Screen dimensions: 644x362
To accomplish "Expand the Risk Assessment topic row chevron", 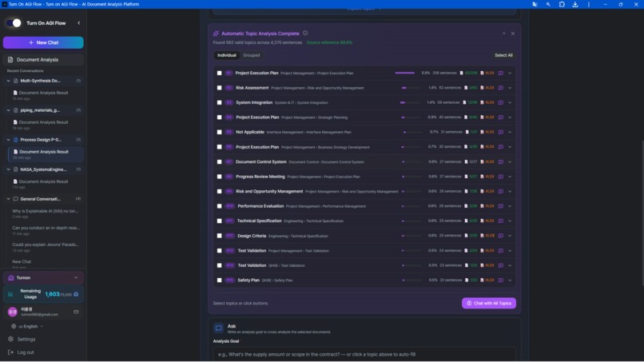I will point(510,88).
